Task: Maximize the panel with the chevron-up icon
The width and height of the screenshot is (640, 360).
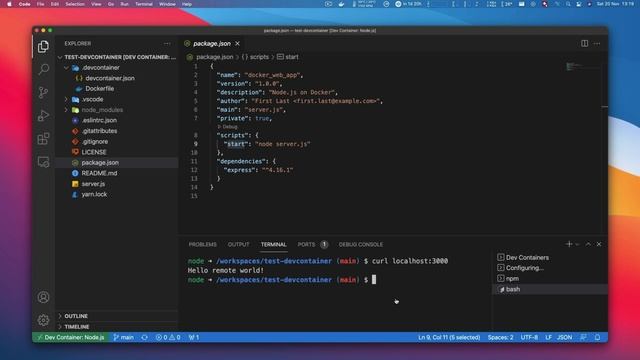Action: tap(588, 244)
